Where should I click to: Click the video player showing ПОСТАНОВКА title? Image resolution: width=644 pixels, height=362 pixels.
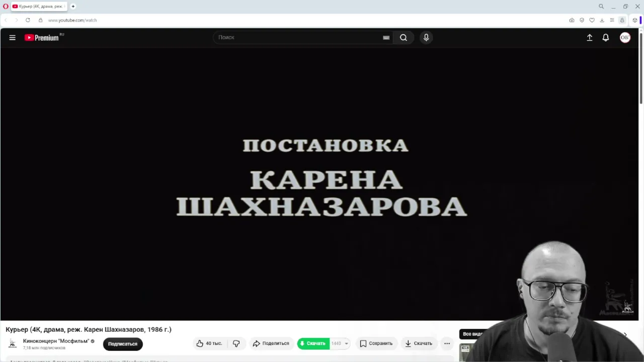click(x=319, y=184)
